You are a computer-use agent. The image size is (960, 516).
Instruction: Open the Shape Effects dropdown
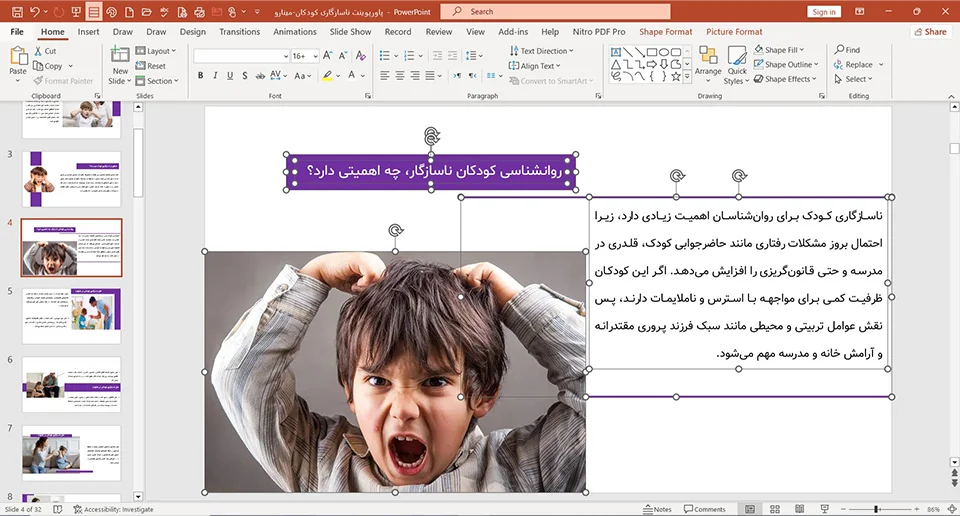pos(785,79)
